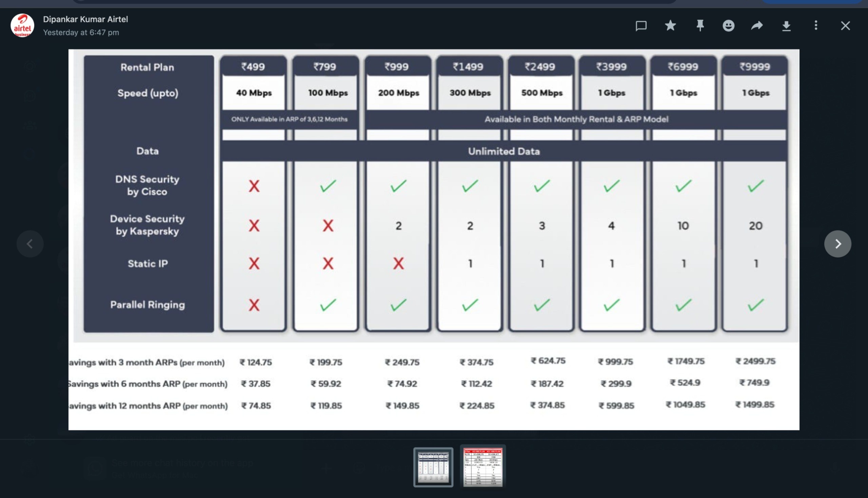
Task: Click 12-month ARP saving ₹1499.85
Action: [755, 404]
